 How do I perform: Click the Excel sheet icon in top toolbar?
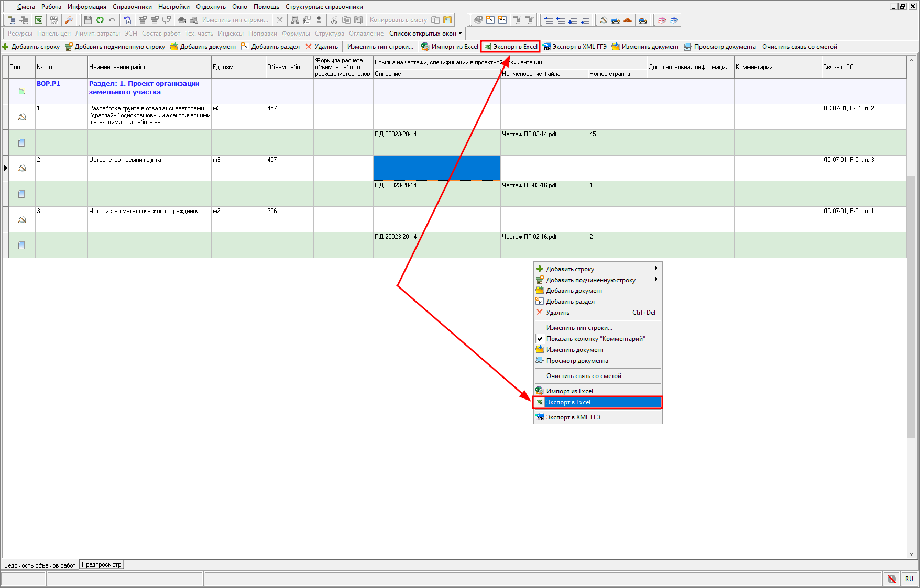pos(39,20)
